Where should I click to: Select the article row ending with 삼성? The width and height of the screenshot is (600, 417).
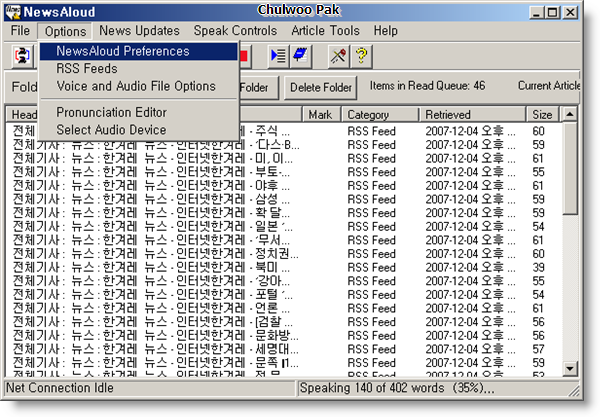[283, 199]
